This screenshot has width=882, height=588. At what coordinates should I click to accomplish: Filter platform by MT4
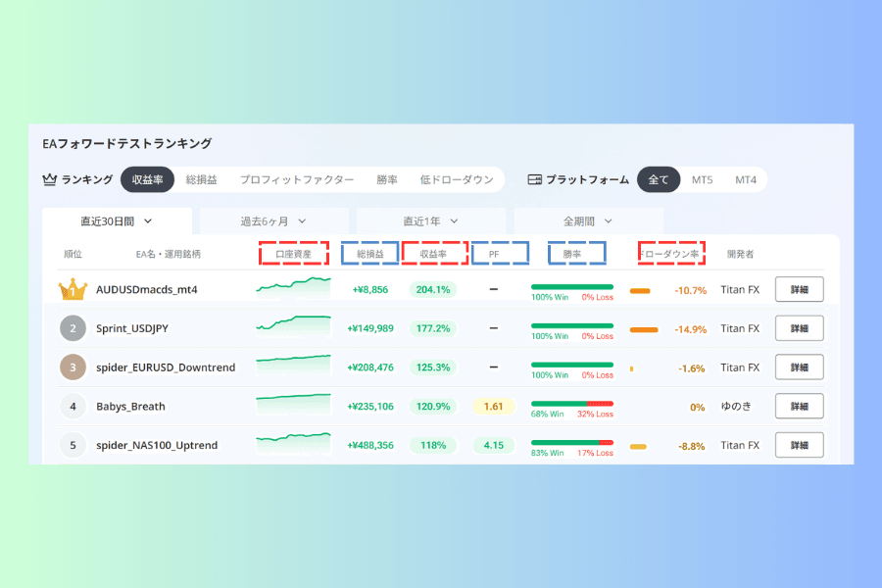[746, 179]
